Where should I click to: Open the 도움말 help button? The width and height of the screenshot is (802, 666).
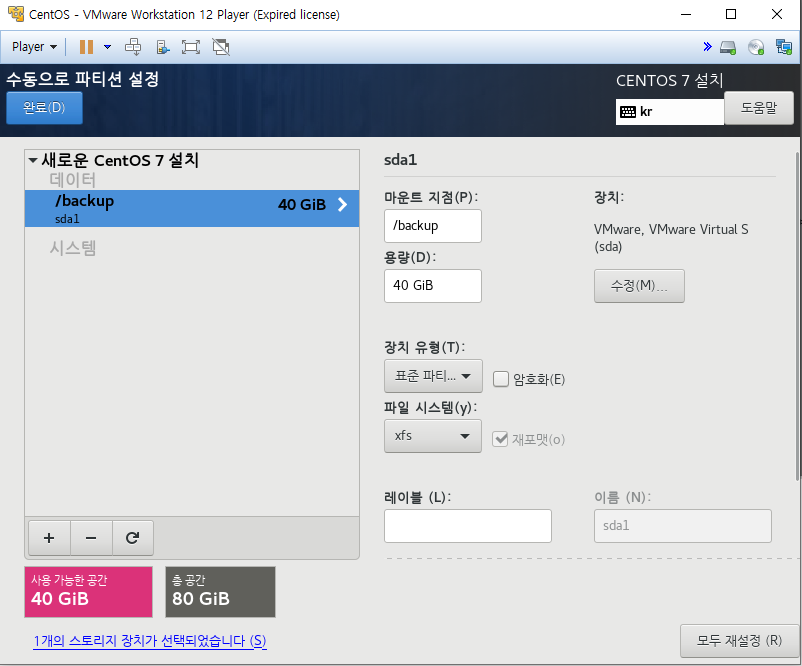(x=759, y=108)
